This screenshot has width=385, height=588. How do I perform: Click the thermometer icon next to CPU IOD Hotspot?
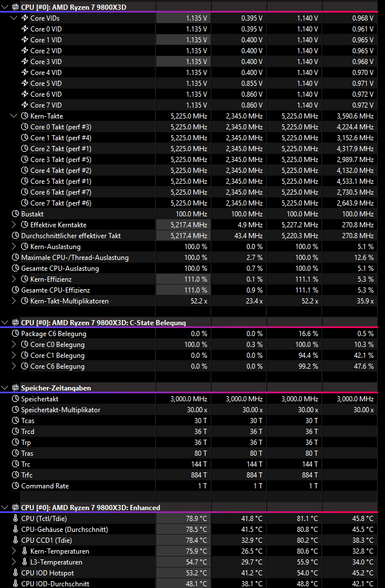[x=15, y=573]
